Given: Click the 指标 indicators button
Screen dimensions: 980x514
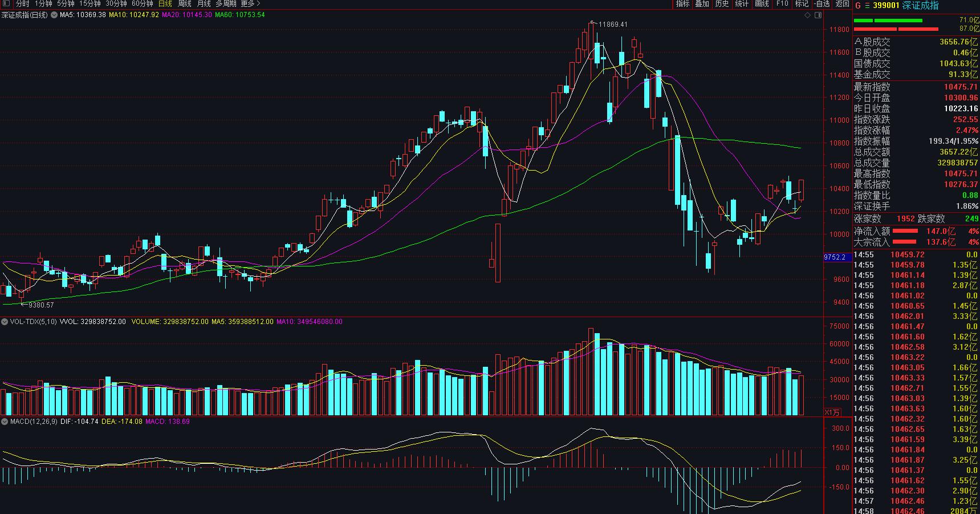Looking at the screenshot, I should click(x=682, y=4).
